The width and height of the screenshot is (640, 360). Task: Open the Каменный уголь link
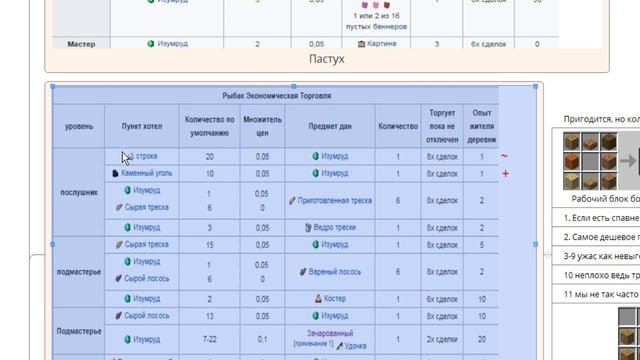pyautogui.click(x=147, y=173)
